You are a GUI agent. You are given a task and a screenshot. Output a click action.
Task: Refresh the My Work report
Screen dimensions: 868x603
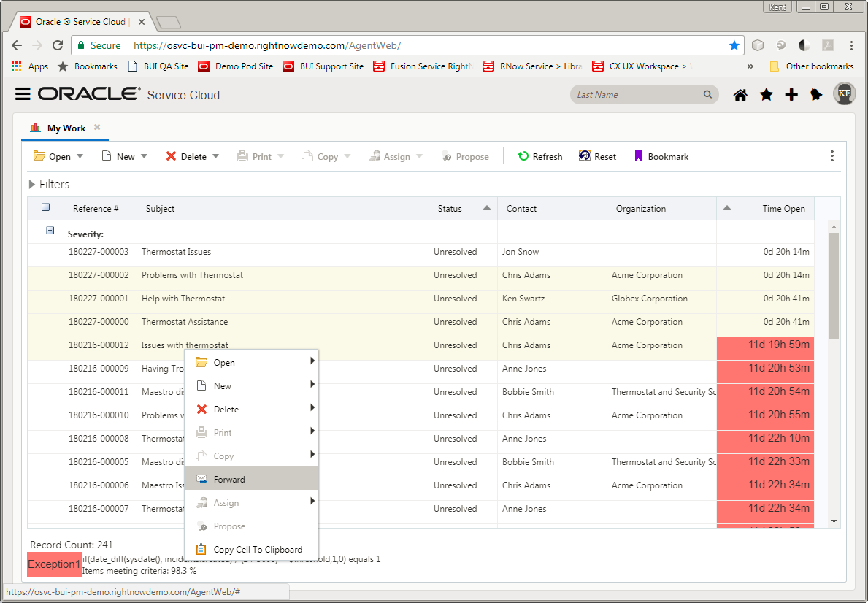[x=539, y=155]
